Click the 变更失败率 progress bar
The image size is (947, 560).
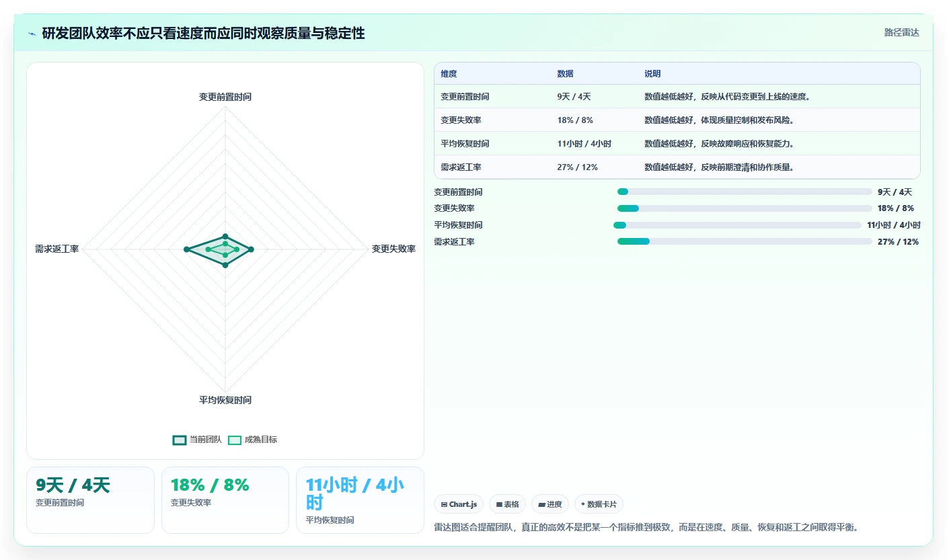coord(745,208)
